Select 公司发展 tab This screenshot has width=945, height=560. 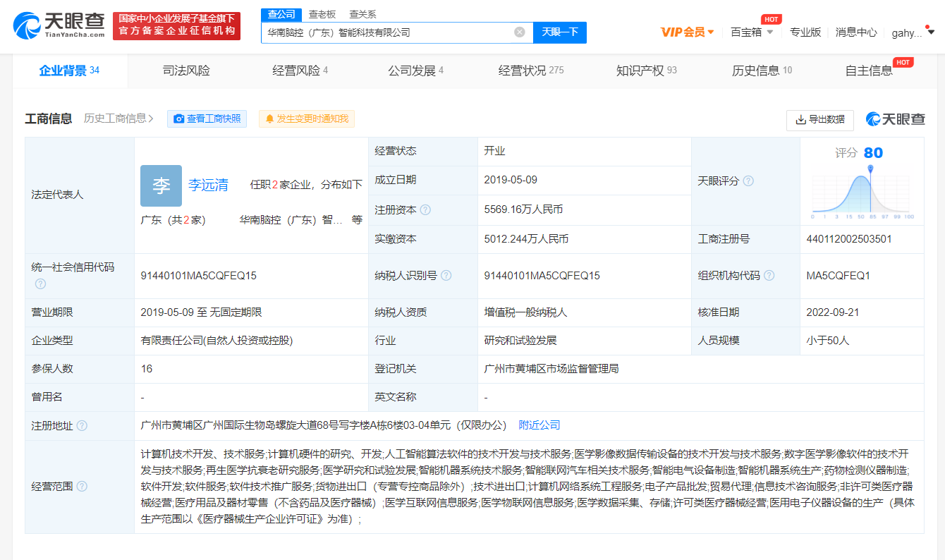coord(415,71)
